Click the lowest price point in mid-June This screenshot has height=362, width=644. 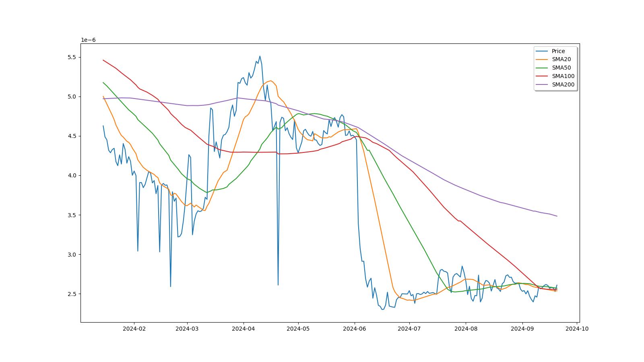[x=382, y=309]
